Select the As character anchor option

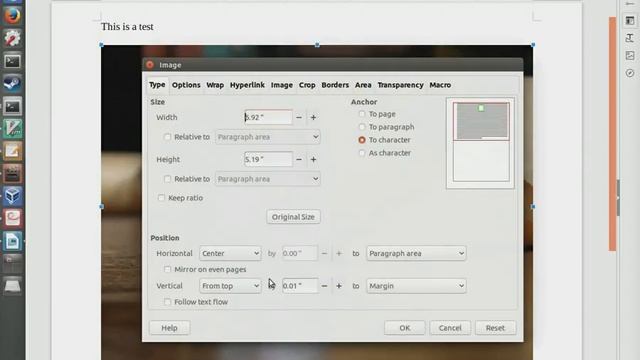(362, 153)
